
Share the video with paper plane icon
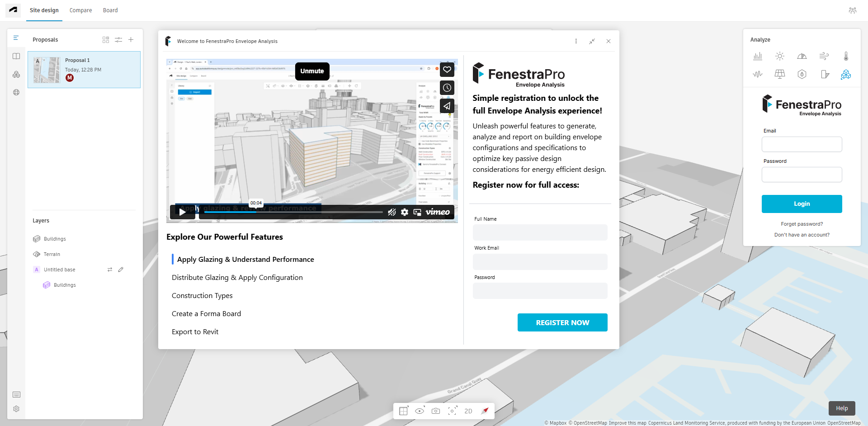pos(447,106)
